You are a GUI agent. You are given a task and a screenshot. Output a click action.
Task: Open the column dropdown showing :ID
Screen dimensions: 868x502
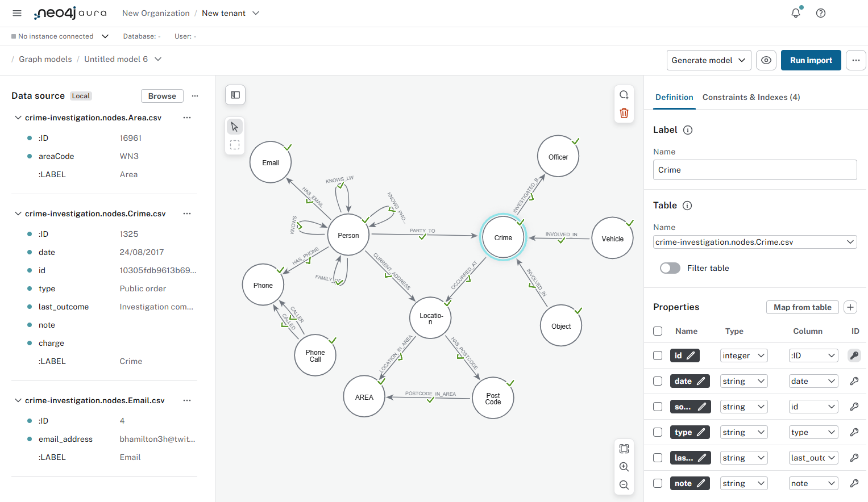point(813,355)
